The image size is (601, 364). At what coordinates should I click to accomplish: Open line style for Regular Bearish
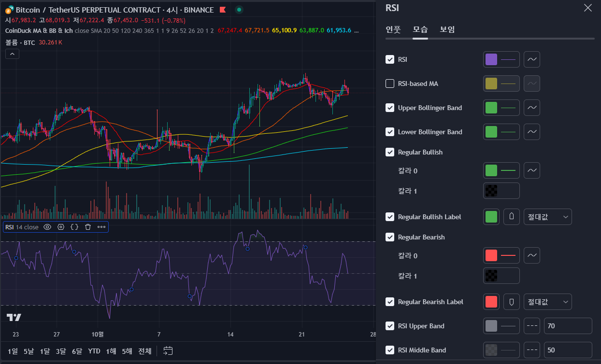pos(532,255)
